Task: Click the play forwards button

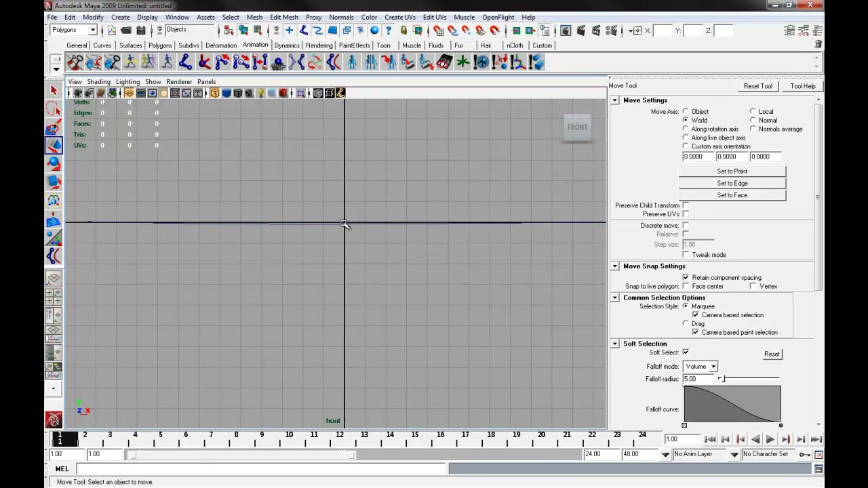Action: tap(770, 440)
